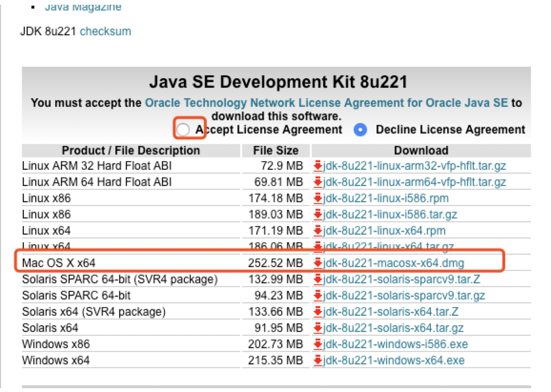Click the download arrow icon for macosx-x64.dmg
The height and width of the screenshot is (392, 551).
click(x=317, y=263)
